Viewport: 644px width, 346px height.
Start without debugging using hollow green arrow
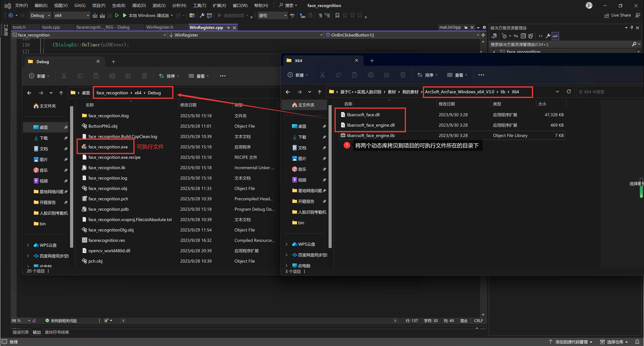click(117, 16)
